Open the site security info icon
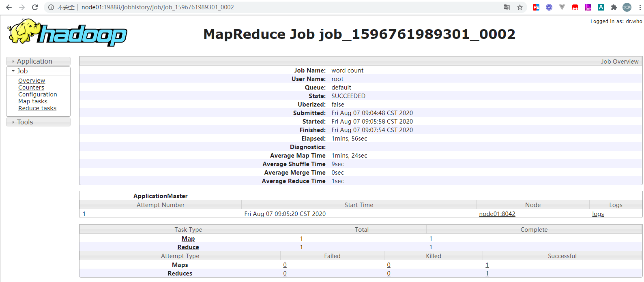The height and width of the screenshot is (282, 644). pyautogui.click(x=51, y=7)
